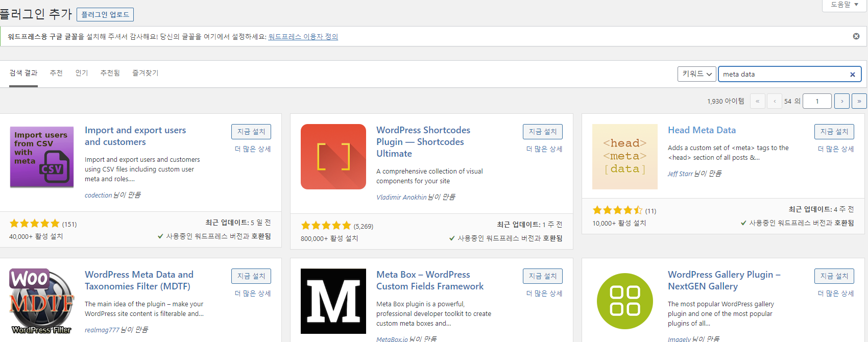Click the 1,930 아이템 count text
The image size is (868, 342).
tap(726, 101)
